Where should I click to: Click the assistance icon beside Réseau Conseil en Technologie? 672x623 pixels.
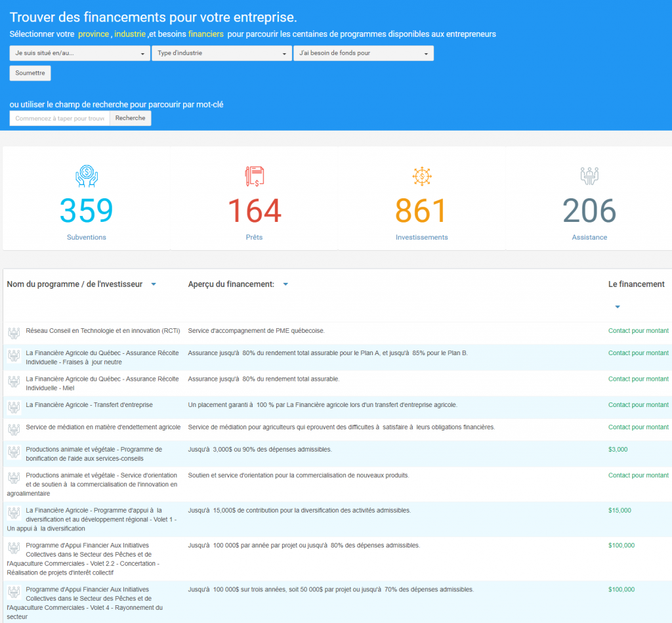(x=14, y=333)
